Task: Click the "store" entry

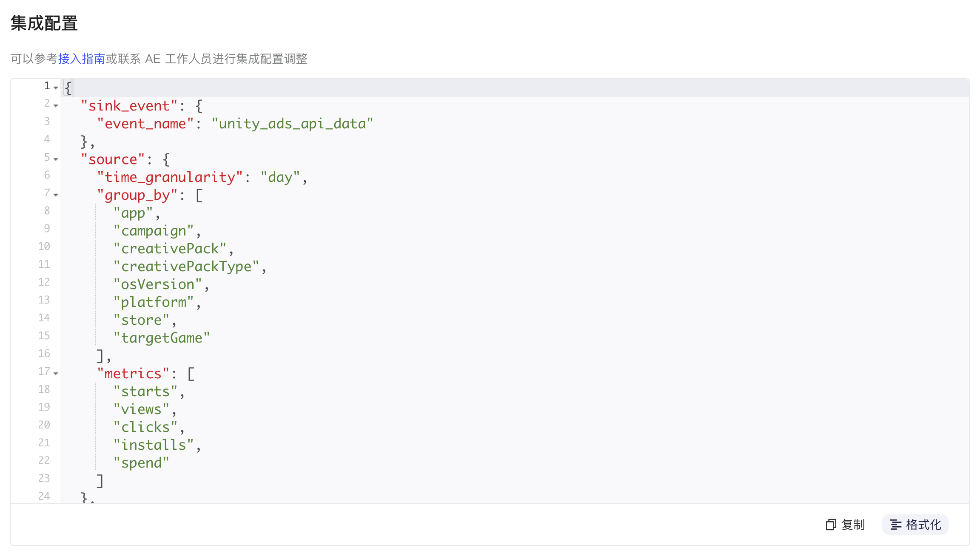Action: pos(141,320)
